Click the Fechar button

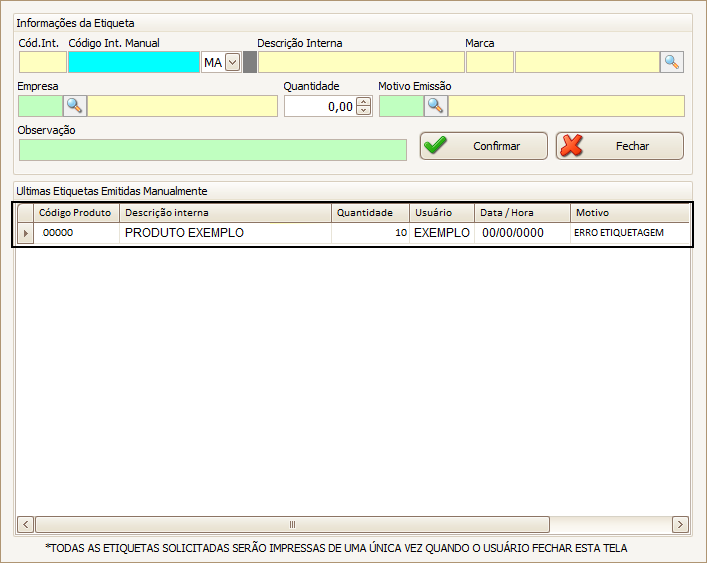[619, 146]
